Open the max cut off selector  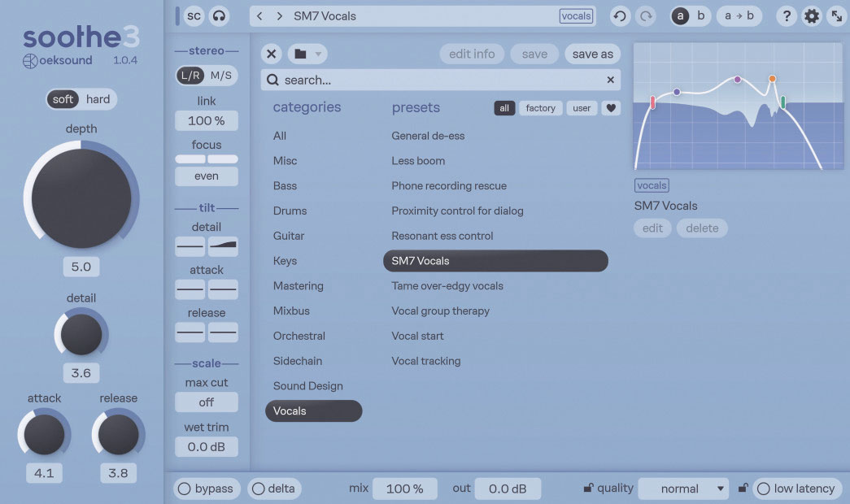pos(207,402)
